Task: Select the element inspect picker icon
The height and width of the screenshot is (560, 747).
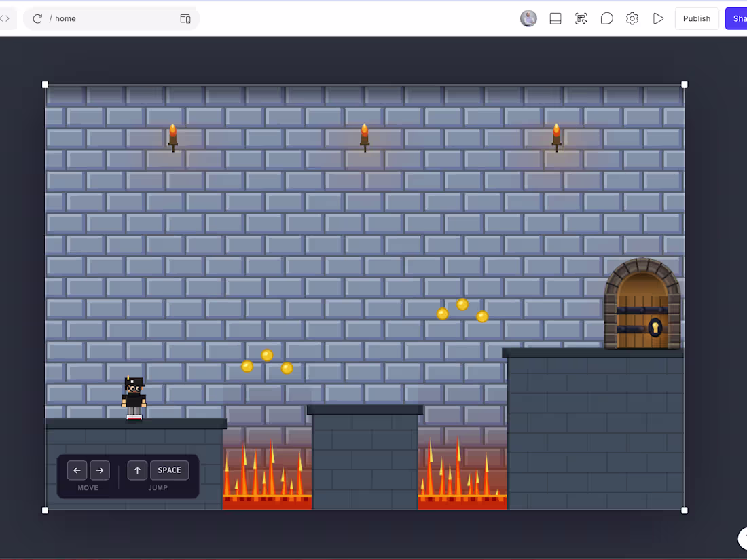Action: coord(581,18)
